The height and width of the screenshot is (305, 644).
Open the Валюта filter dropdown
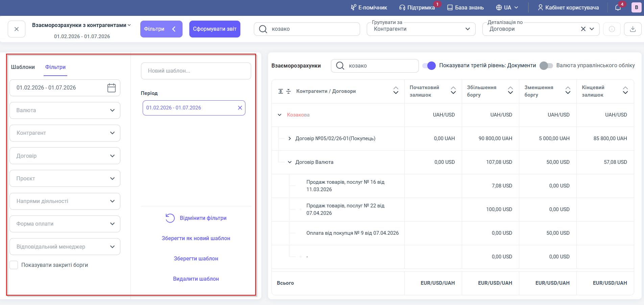point(65,110)
